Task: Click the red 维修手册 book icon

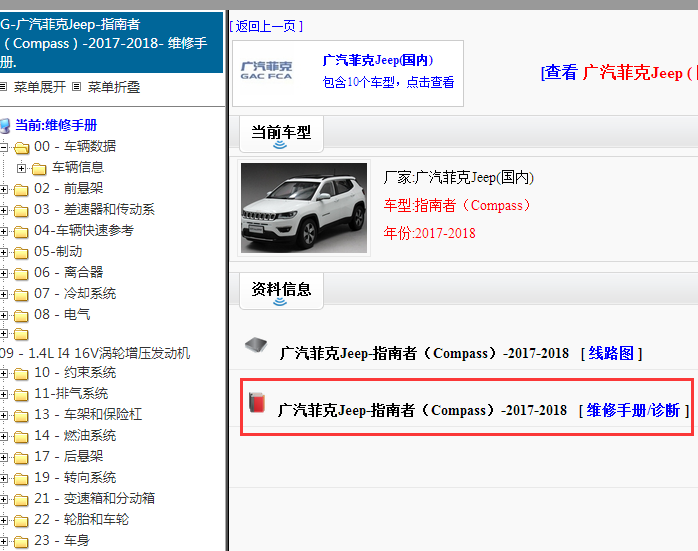Action: click(x=257, y=402)
